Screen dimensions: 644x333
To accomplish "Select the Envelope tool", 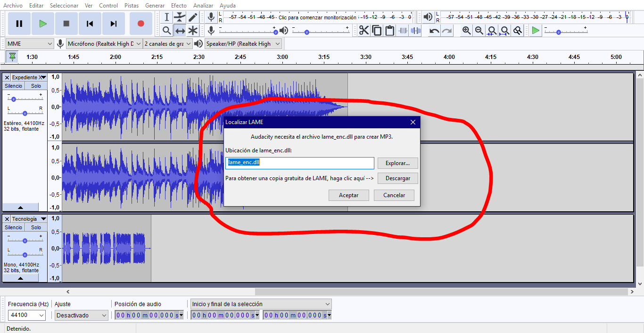I will click(x=180, y=17).
